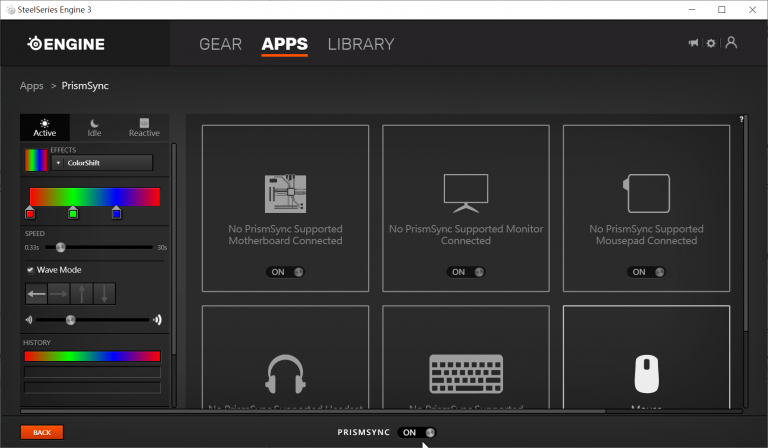Open the help question mark icon
Screen dimensions: 768x448
[x=742, y=119]
